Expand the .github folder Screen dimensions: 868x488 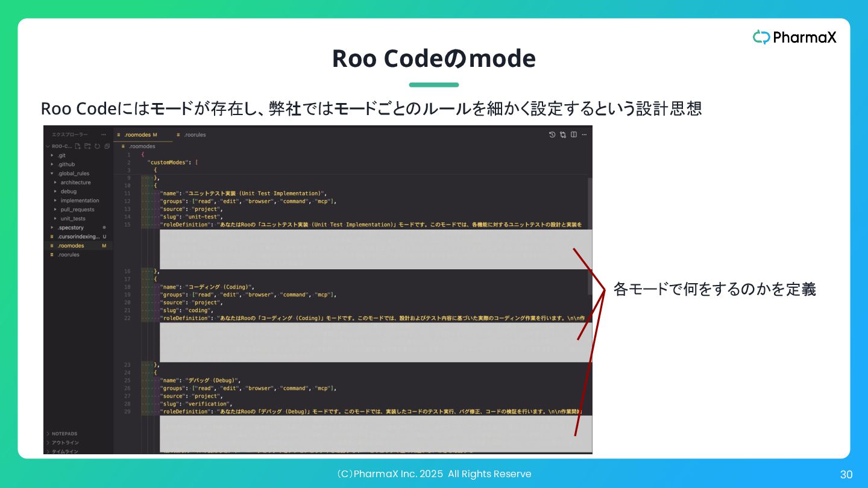pos(52,164)
